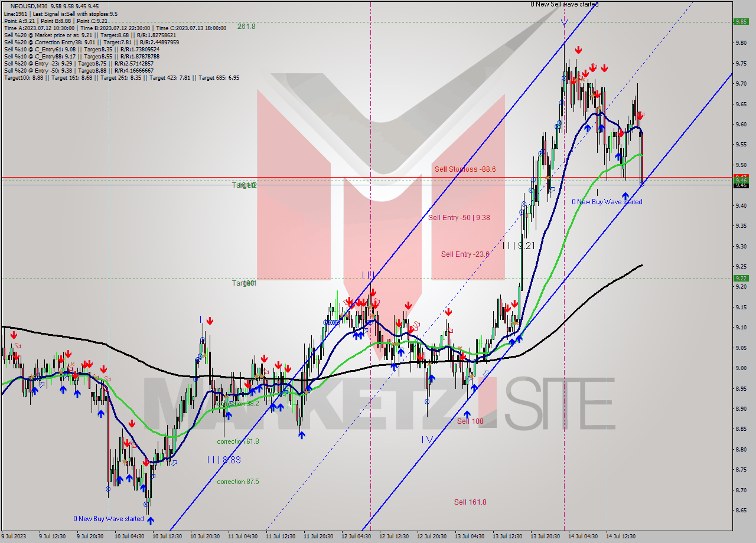
Task: Click the 'Sell Stoploss -88.6' label
Action: 465,169
